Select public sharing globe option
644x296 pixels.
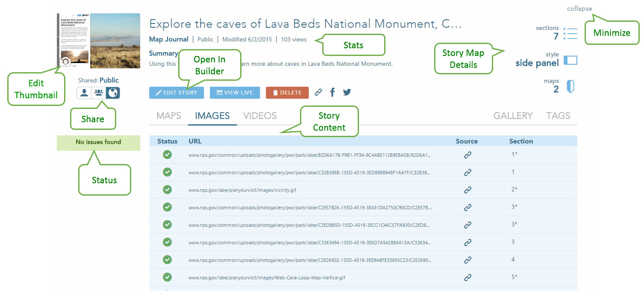click(113, 93)
